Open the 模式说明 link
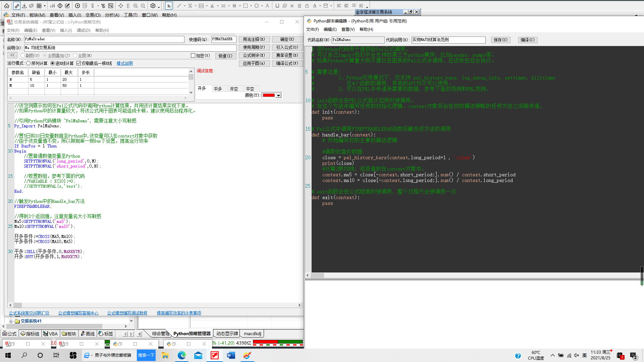The height and width of the screenshot is (362, 644). tap(124, 63)
